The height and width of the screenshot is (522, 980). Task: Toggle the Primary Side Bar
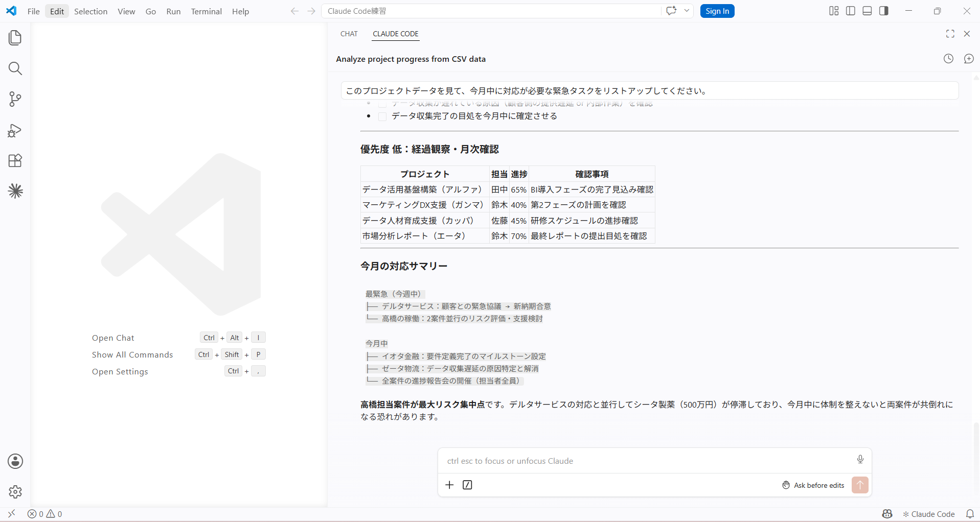pos(851,11)
